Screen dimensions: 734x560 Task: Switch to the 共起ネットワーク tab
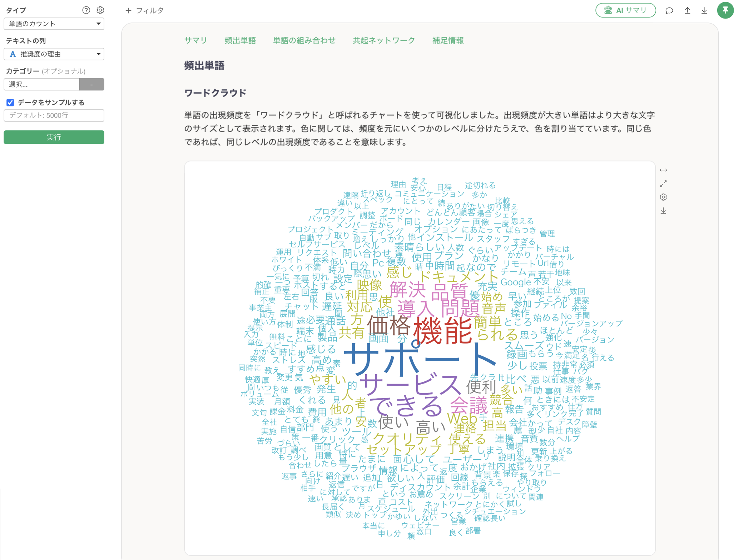(x=383, y=40)
